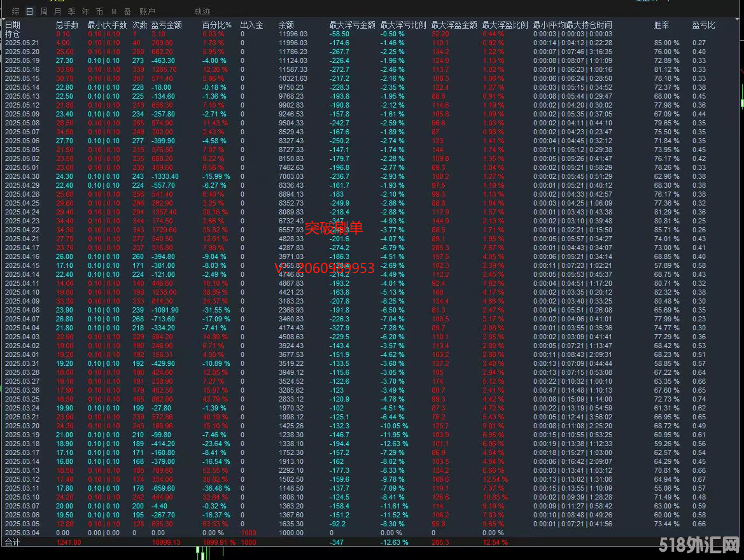
Task: Switch to the 综 summary tab
Action: (x=16, y=11)
